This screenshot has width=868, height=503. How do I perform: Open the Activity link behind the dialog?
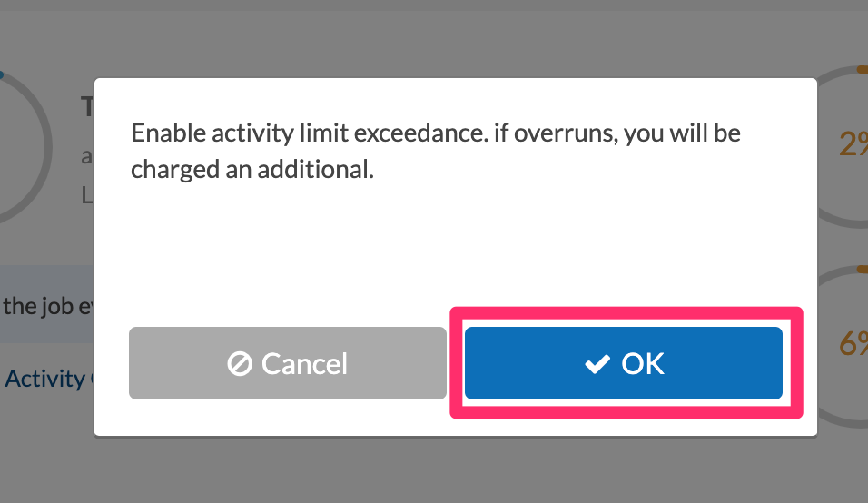47,379
